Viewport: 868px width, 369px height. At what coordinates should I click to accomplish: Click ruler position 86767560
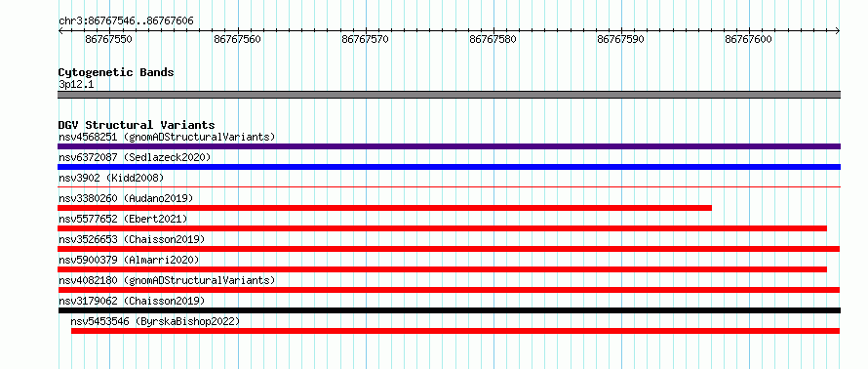coord(238,40)
